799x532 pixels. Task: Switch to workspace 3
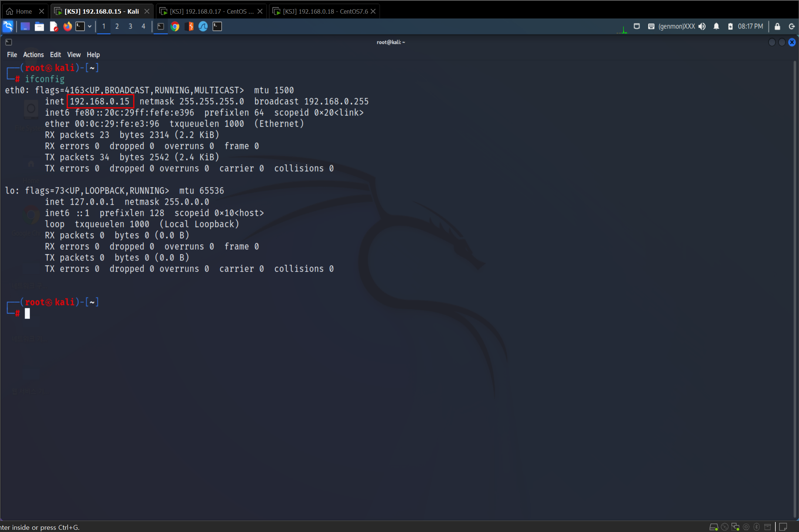click(x=130, y=26)
